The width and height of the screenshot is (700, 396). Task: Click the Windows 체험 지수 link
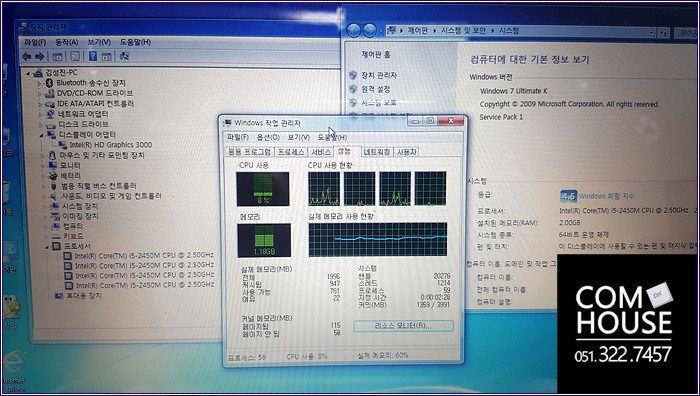(606, 196)
